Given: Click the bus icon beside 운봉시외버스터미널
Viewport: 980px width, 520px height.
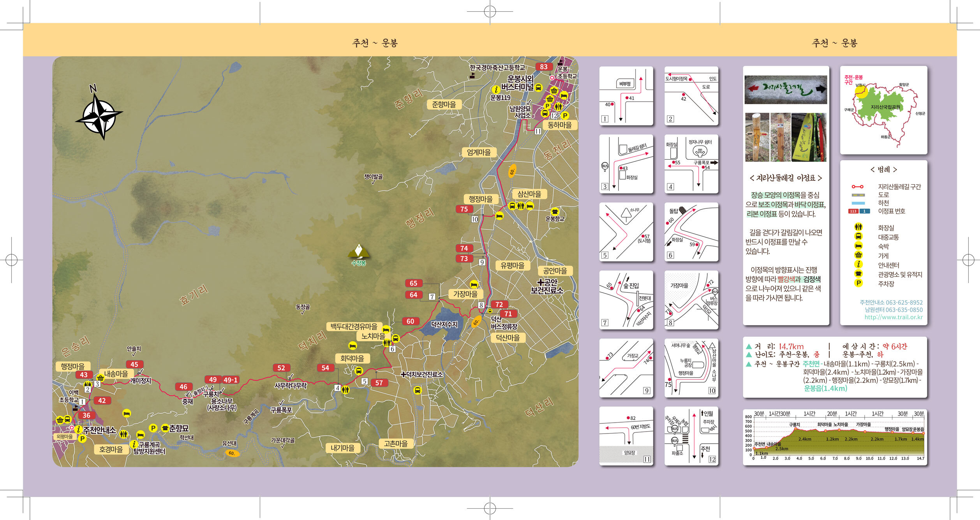Looking at the screenshot, I should point(538,87).
